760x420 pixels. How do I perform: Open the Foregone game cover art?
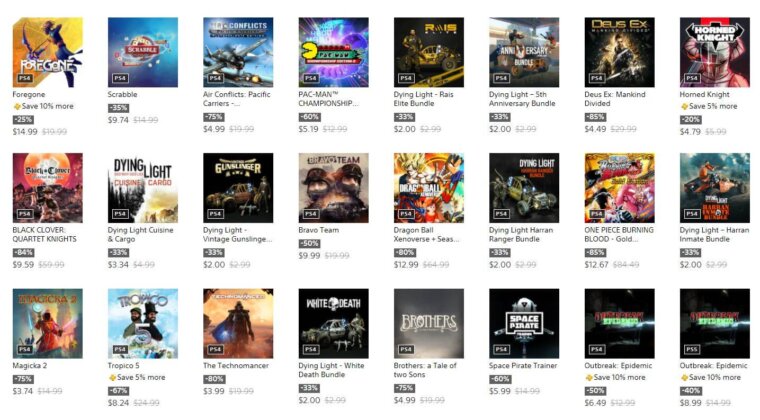tap(48, 52)
